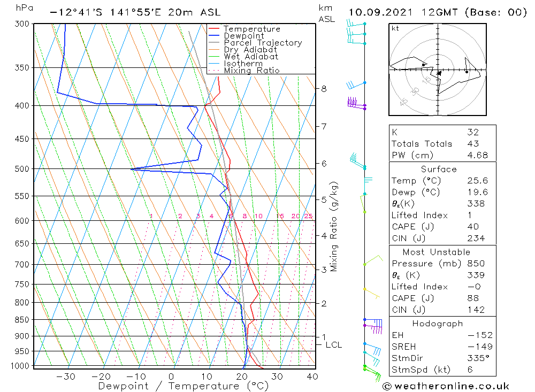Click the Dewpoint / Temperature axis title
Viewport: 535px width, 392px height.
coord(183,386)
